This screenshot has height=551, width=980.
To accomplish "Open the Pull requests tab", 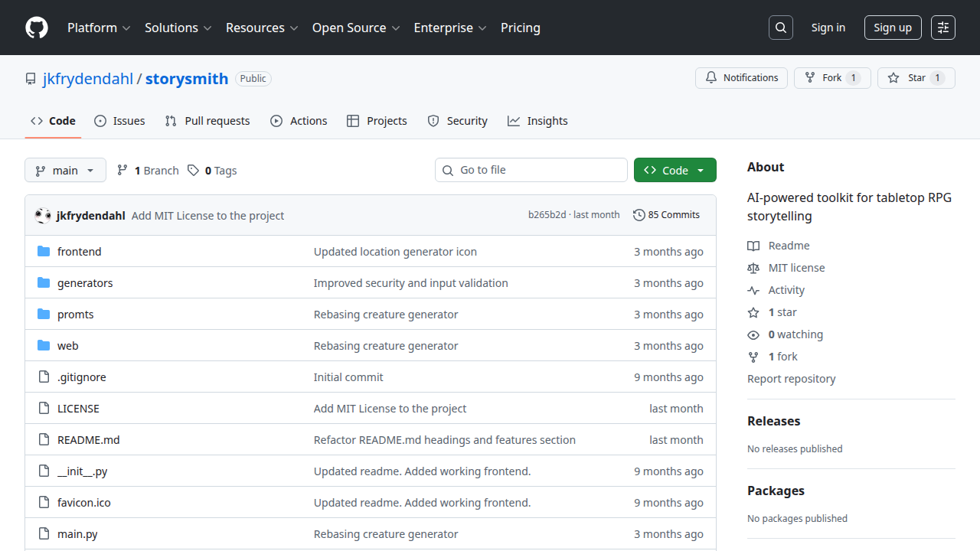I will (207, 121).
